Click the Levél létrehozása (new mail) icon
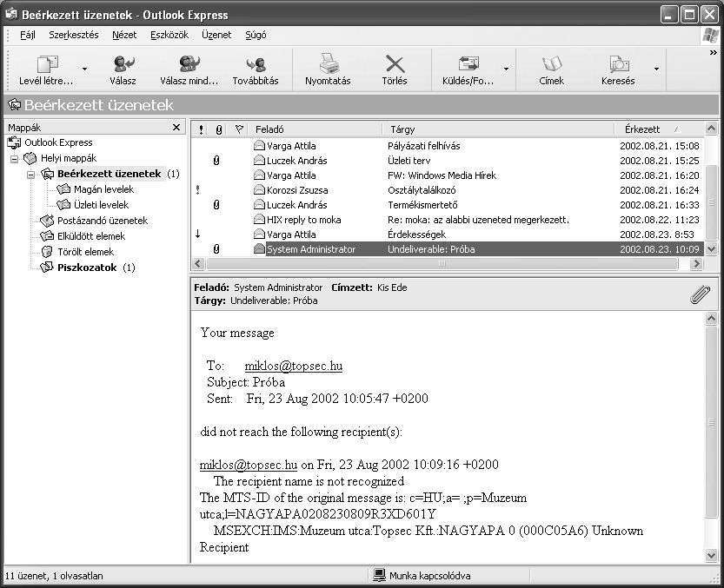 47,64
